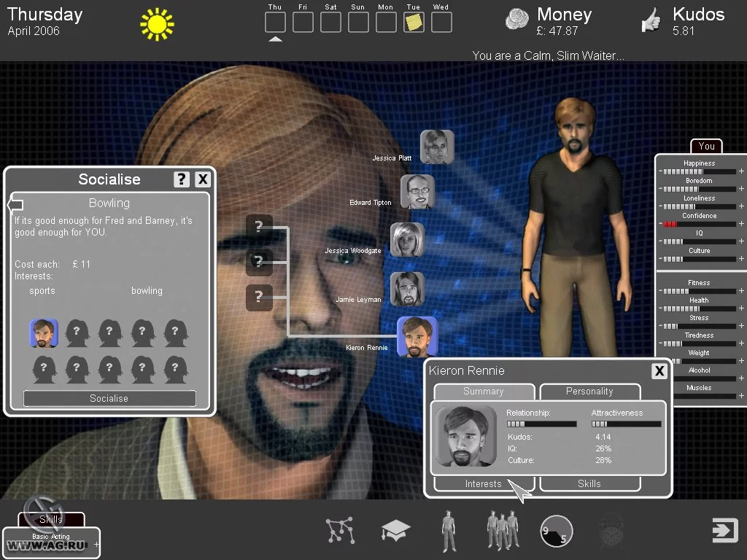The image size is (747, 560).
Task: Expand Basic Acting skill plus sign
Action: pyautogui.click(x=96, y=544)
